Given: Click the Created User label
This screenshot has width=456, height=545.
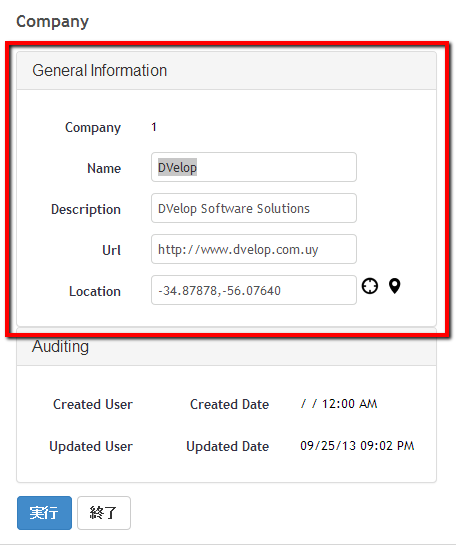Looking at the screenshot, I should [93, 405].
